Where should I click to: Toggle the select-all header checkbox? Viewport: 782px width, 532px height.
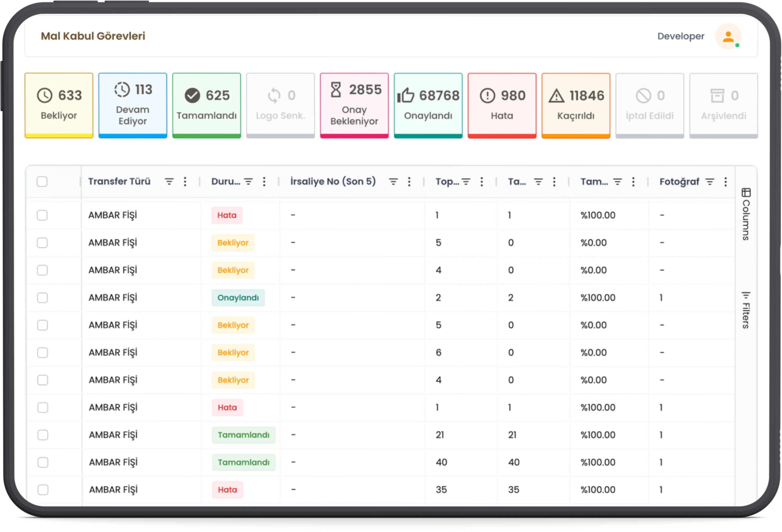[x=42, y=182]
